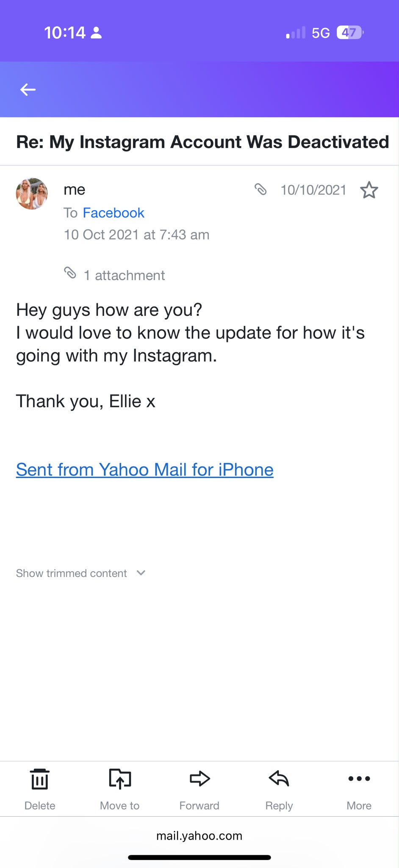Tap the battery indicator in status bar
Image resolution: width=399 pixels, height=868 pixels.
click(x=350, y=33)
